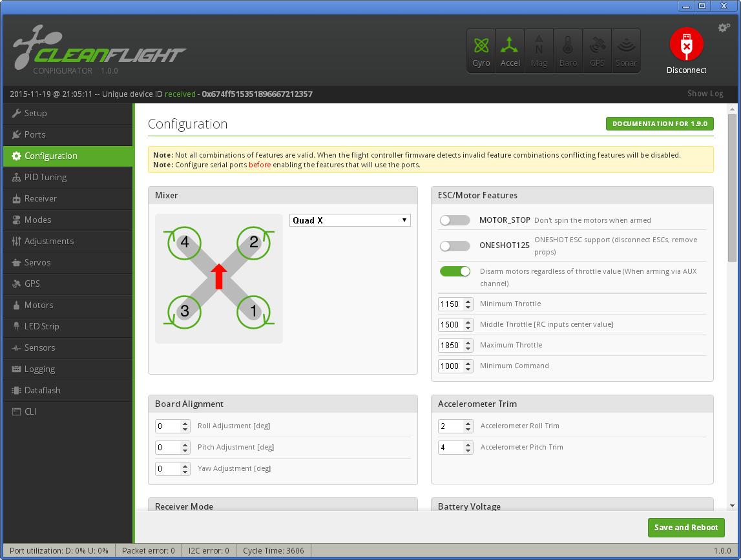Switch to the Receiver tab
The image size is (741, 560).
(68, 198)
